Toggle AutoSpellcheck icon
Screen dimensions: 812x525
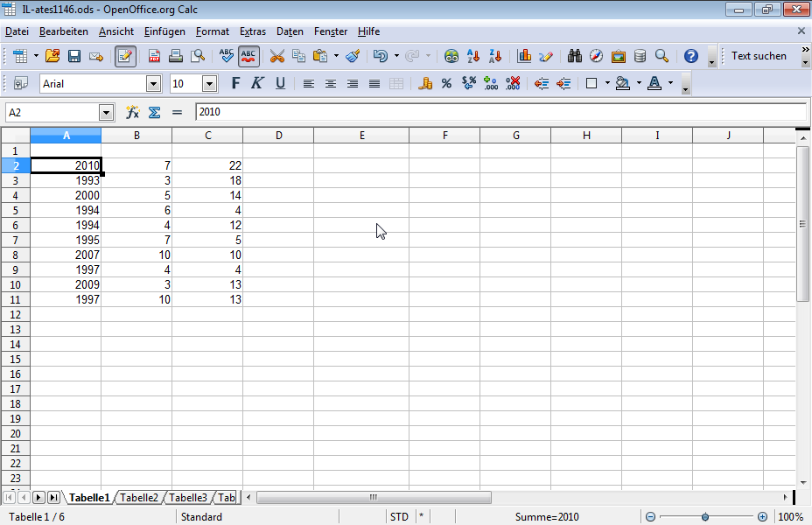click(x=248, y=56)
